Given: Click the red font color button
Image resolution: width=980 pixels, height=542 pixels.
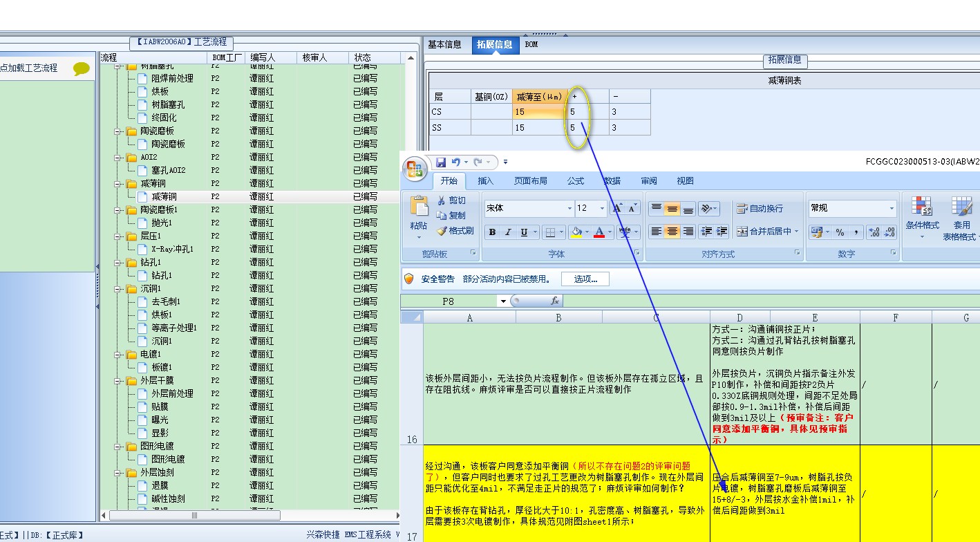Looking at the screenshot, I should (x=599, y=232).
